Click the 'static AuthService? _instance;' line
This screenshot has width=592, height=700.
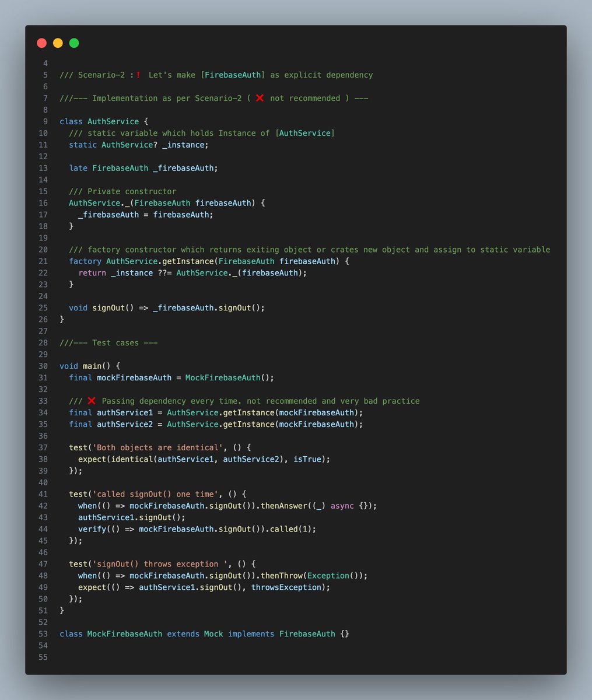pos(139,145)
